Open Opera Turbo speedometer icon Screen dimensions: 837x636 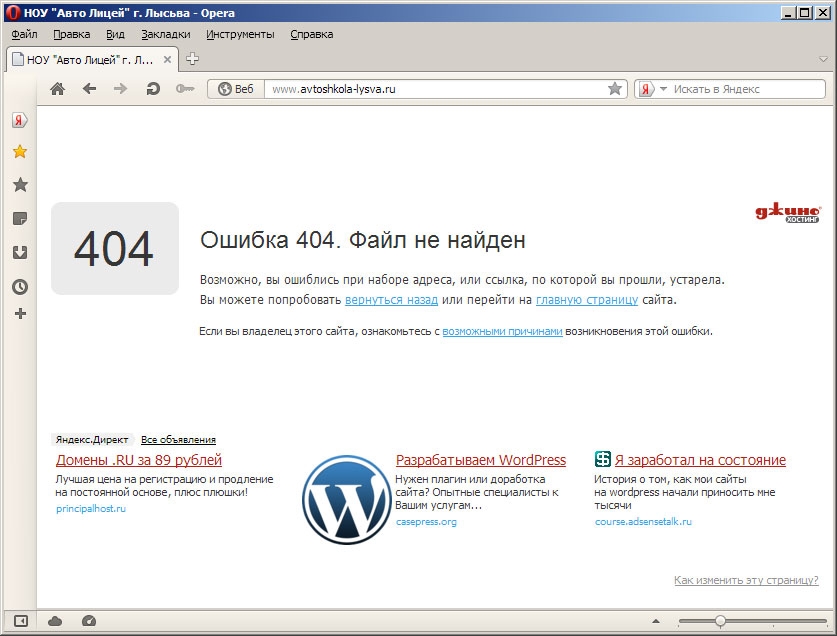pos(89,621)
